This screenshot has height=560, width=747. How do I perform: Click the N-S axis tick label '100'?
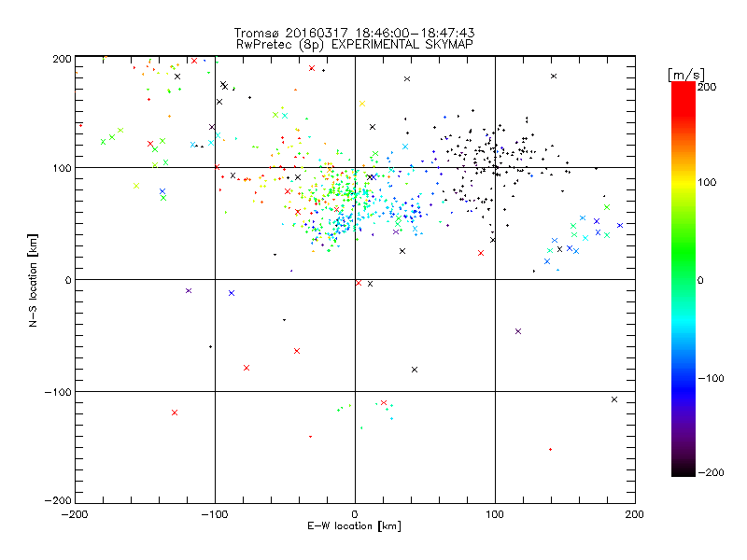point(62,169)
